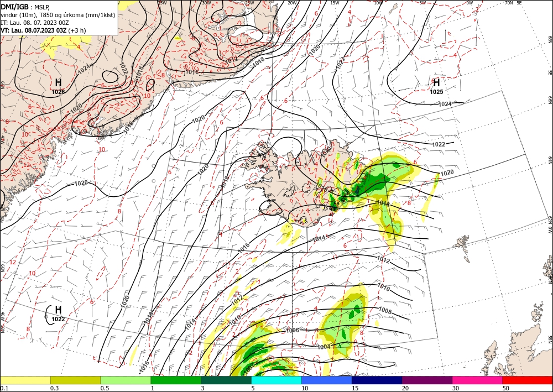Click the 'IT: Lau. 08. 07. 2023 00Z' line
Viewport: 553px width, 392px height.
(34, 23)
